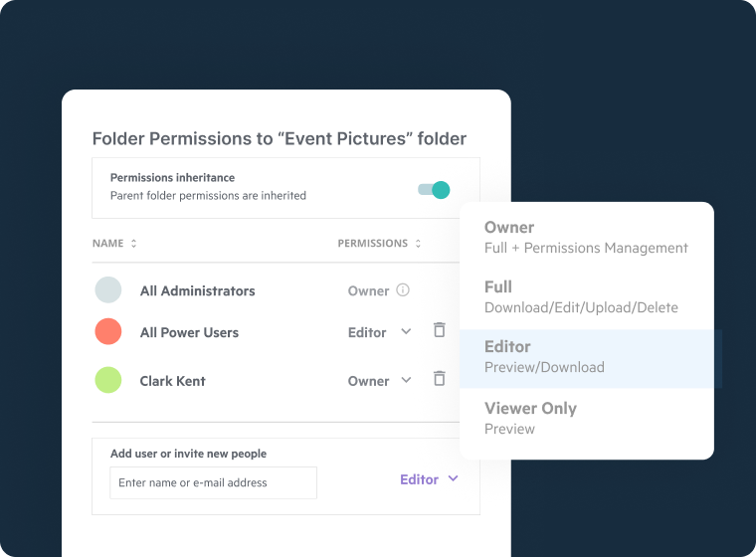Select Owner option in permissions menu

coord(586,237)
